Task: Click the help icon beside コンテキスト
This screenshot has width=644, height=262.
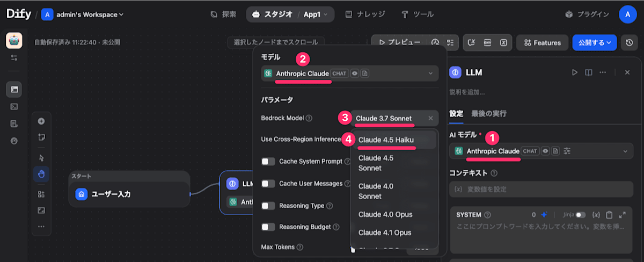Action: pos(494,173)
